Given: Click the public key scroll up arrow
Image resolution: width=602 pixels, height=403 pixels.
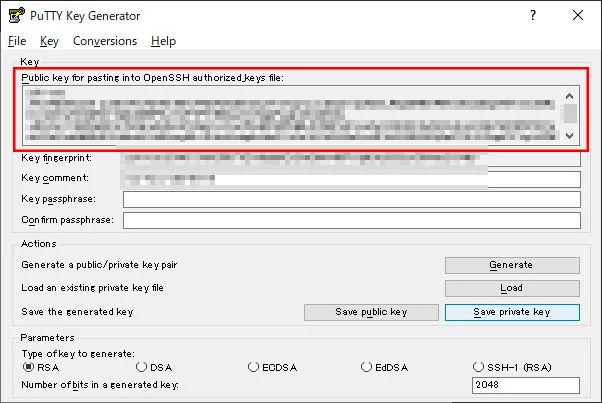Looking at the screenshot, I should [570, 96].
